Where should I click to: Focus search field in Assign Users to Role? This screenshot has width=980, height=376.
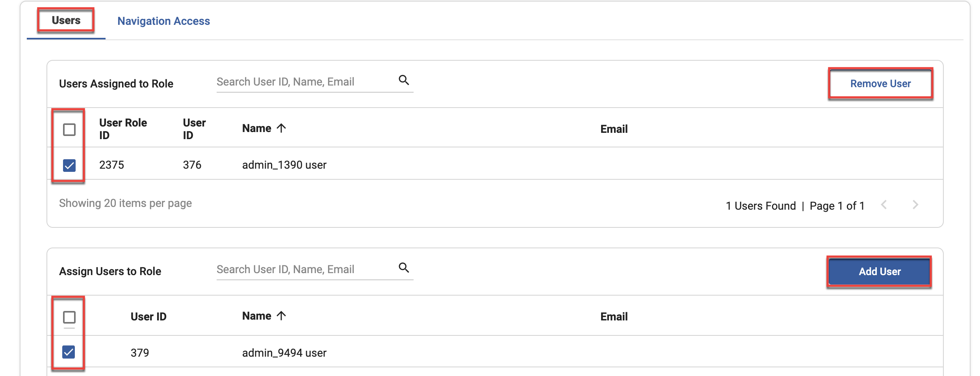click(305, 270)
